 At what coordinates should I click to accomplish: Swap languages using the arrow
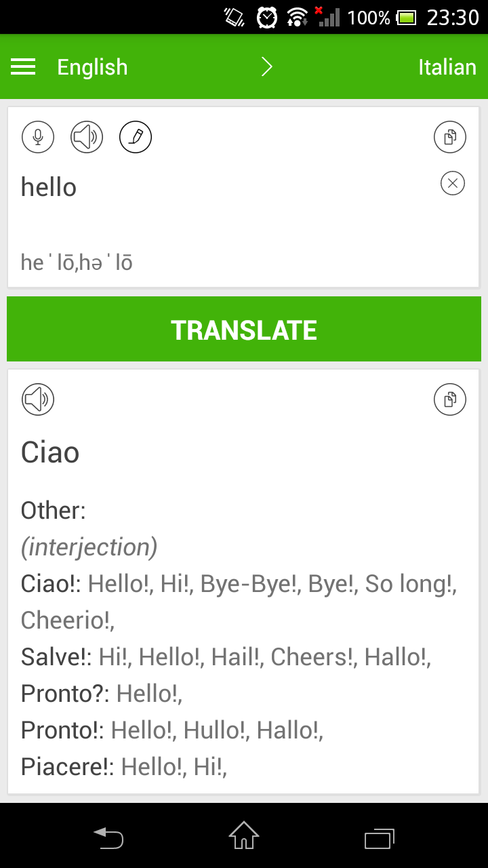(x=267, y=66)
